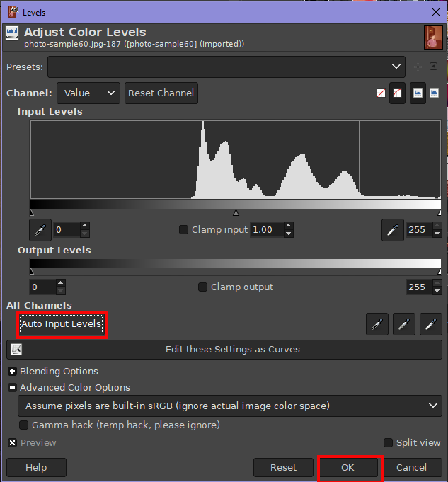Open the sRGB color space dropdown

230,406
